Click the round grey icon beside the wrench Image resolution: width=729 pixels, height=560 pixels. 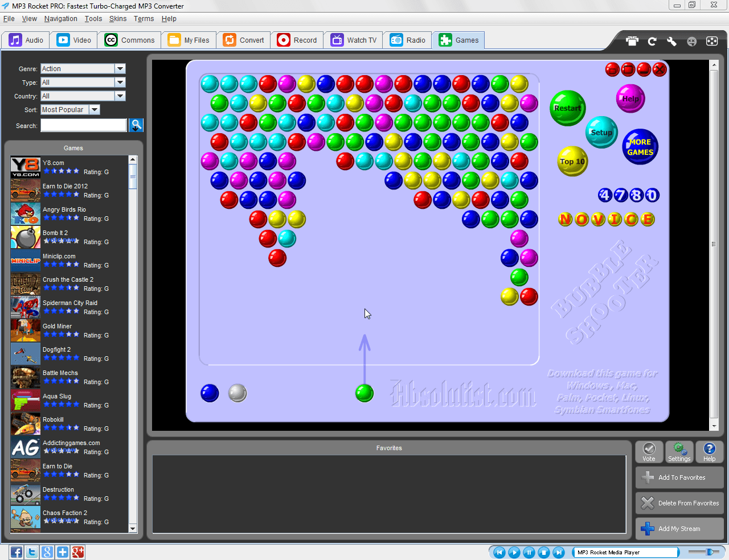[x=692, y=41]
